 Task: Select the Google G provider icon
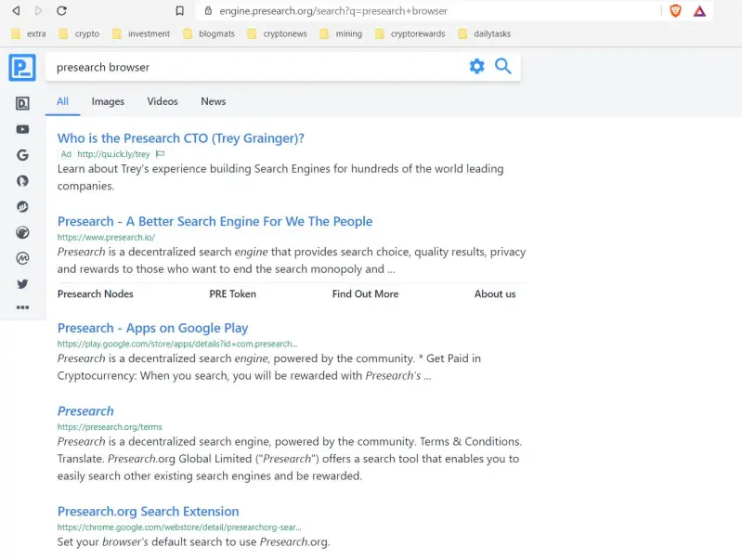point(22,155)
